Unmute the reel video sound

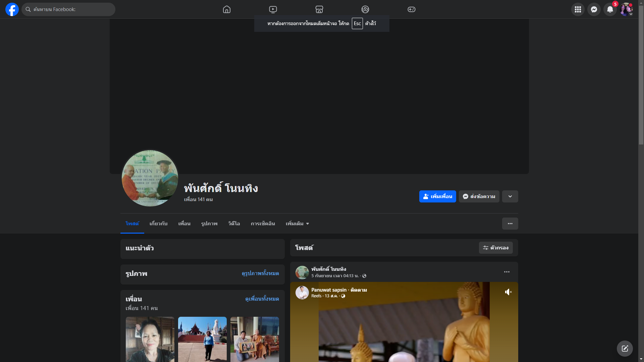pos(508,292)
